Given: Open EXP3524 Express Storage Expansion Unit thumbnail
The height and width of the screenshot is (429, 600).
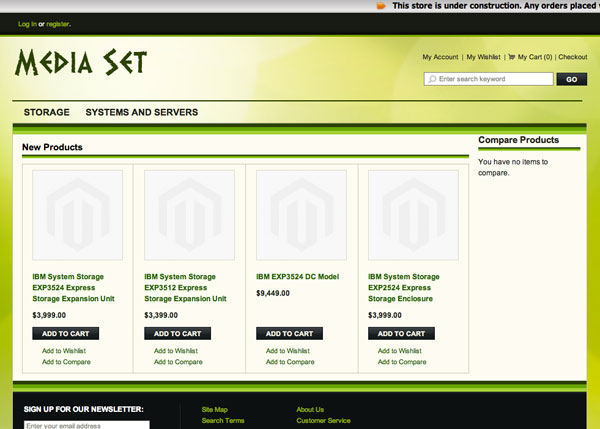Looking at the screenshot, I should pos(77,214).
